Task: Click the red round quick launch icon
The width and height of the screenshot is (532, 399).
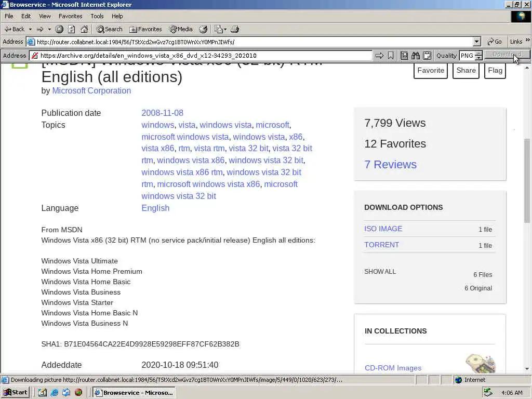Action: [78, 393]
